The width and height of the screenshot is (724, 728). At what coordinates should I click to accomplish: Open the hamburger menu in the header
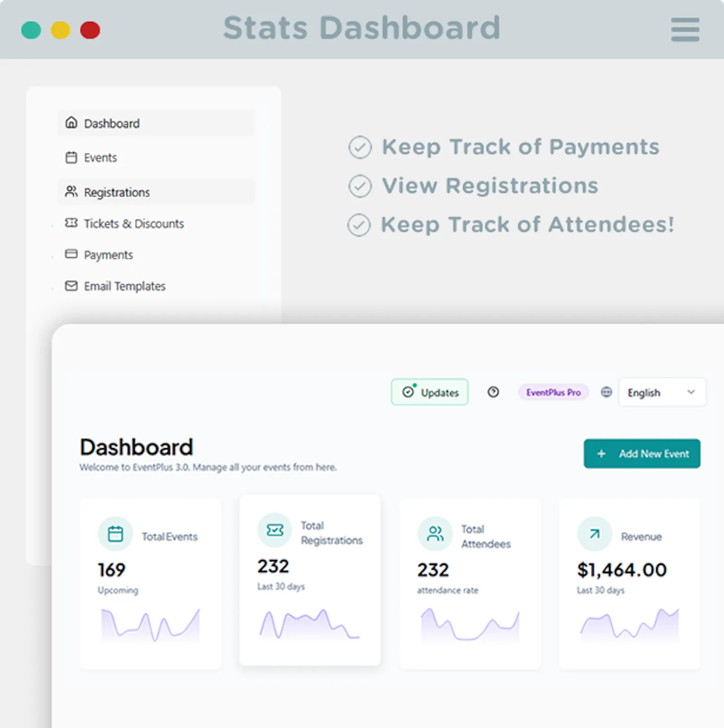(685, 29)
